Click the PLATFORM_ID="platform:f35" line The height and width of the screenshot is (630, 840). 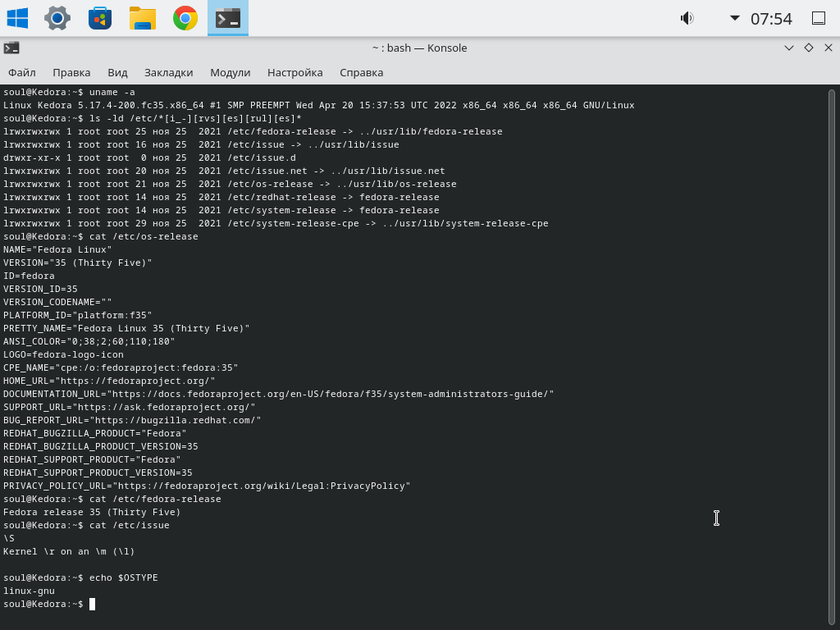coord(78,315)
